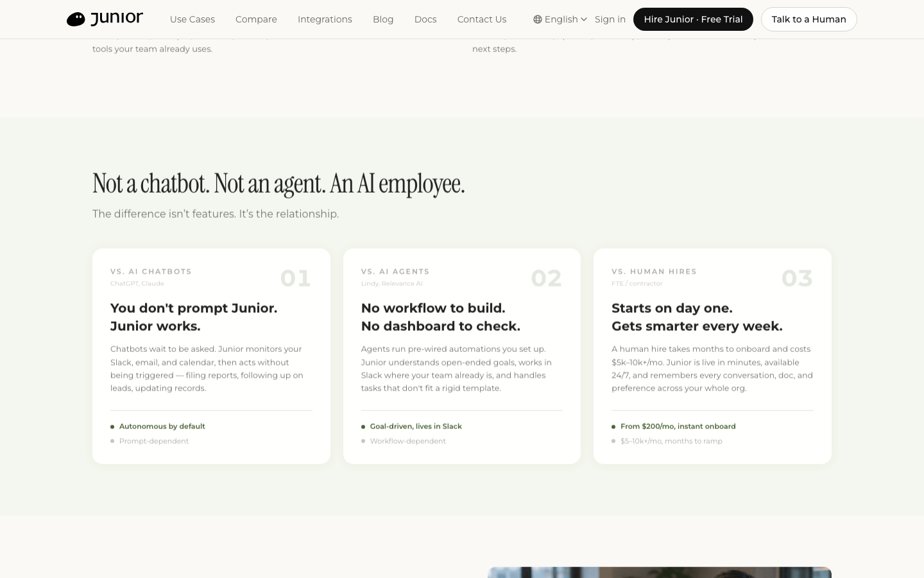
Task: Click the 'Chatbots wait to be asked' paragraph
Action: pyautogui.click(x=207, y=369)
